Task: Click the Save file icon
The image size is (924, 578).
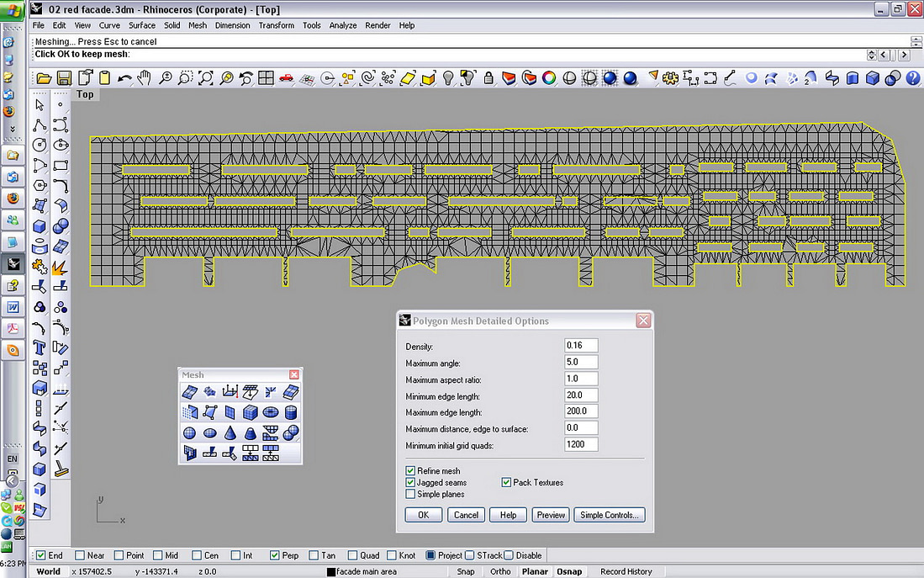Action: 64,78
